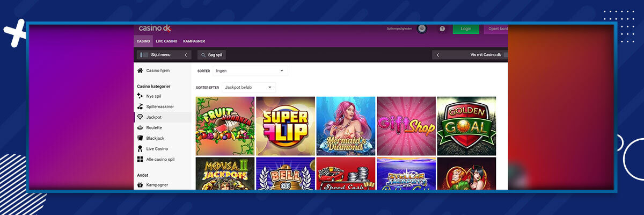Image resolution: width=644 pixels, height=215 pixels.
Task: Click the Roulette wheel icon
Action: tap(140, 127)
